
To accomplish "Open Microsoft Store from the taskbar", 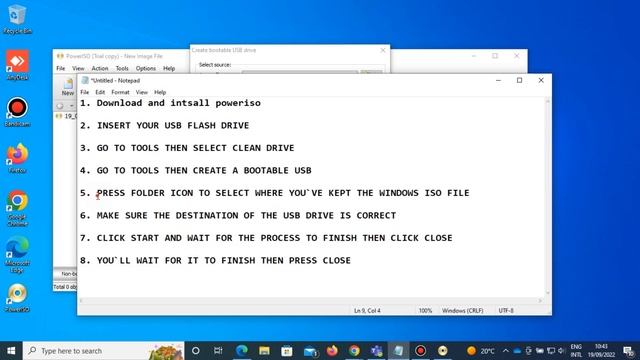I will pyautogui.click(x=287, y=351).
